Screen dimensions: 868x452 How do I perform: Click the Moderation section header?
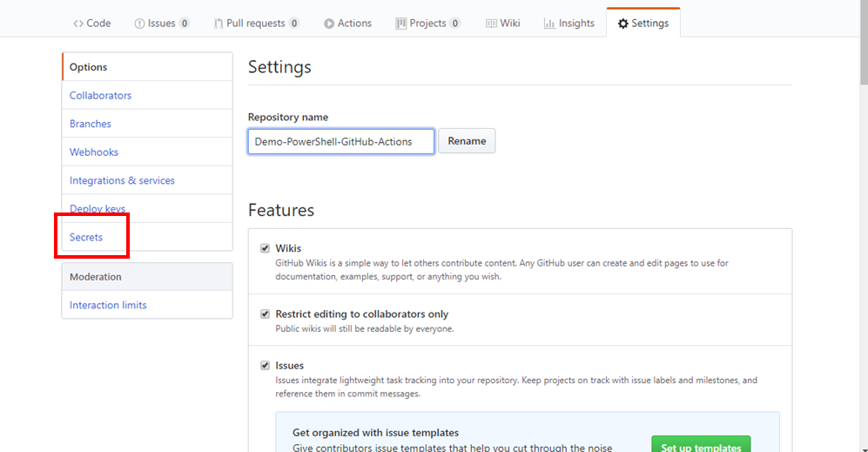[x=147, y=276]
